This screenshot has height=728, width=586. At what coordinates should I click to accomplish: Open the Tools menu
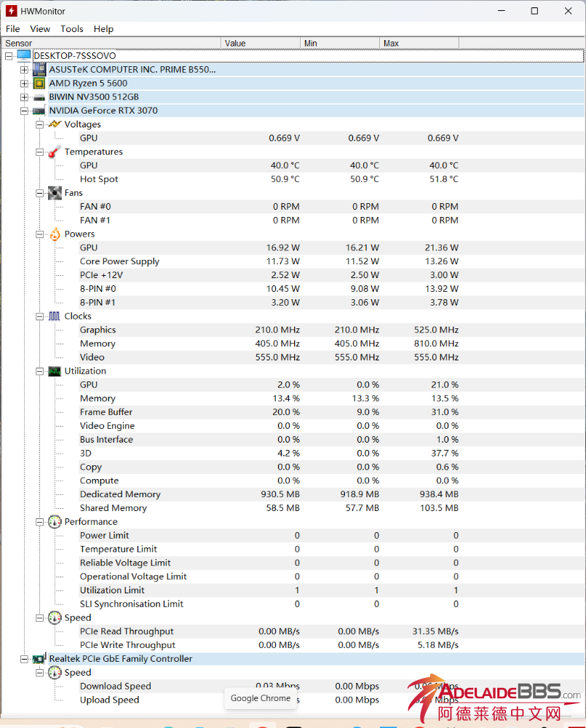coord(71,28)
